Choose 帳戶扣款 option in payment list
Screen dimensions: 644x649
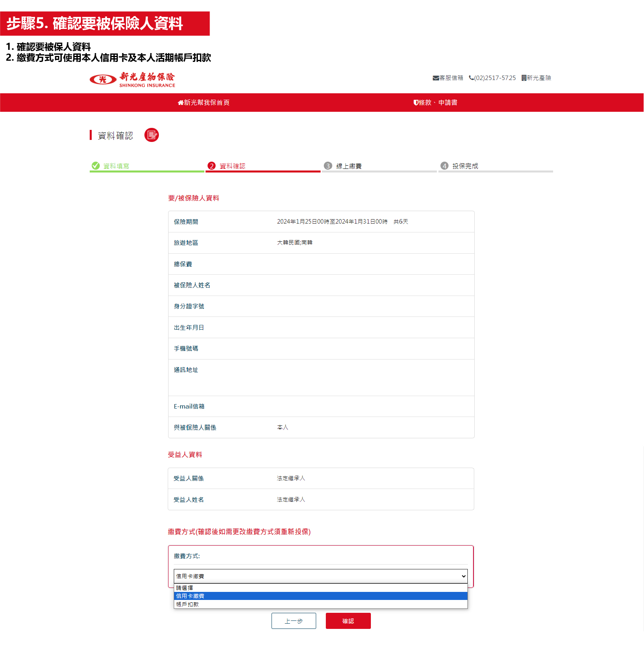(321, 604)
